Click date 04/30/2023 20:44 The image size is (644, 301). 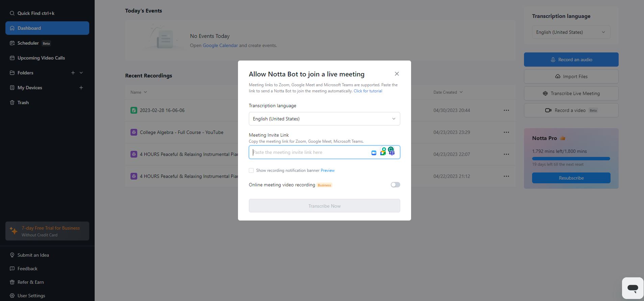point(452,110)
